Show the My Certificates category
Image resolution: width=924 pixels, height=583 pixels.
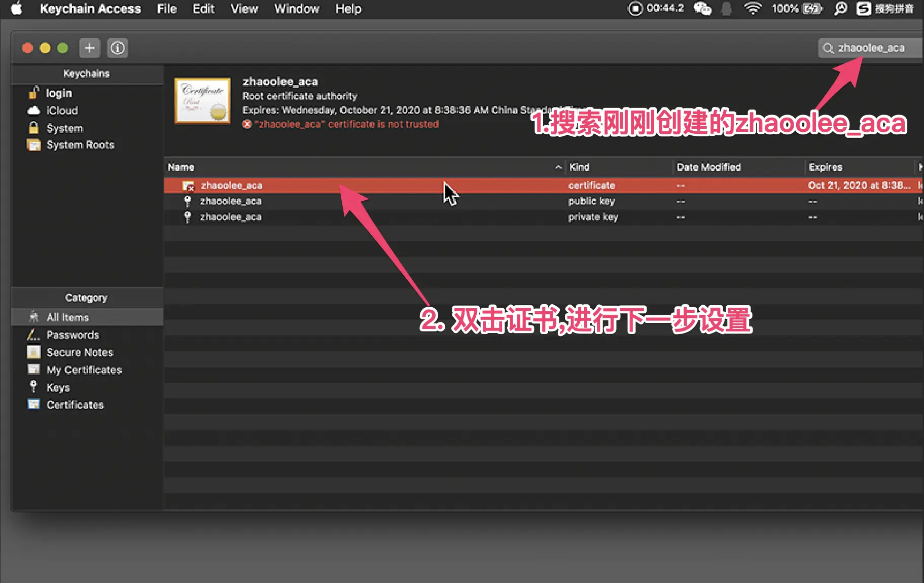click(x=84, y=370)
